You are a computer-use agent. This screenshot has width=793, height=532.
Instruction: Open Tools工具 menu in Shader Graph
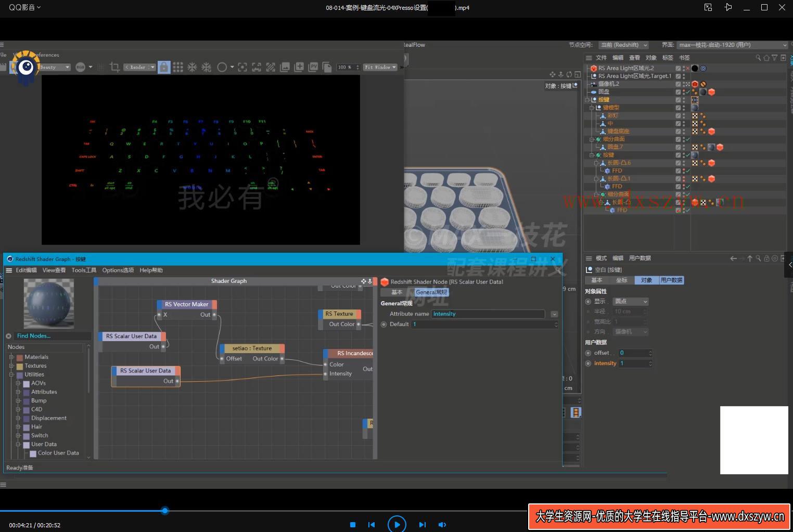pyautogui.click(x=84, y=270)
